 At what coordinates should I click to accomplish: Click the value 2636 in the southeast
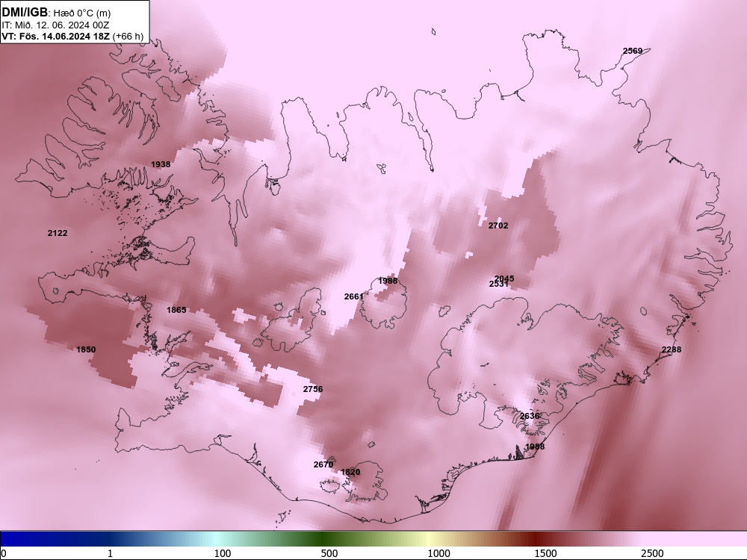(530, 416)
